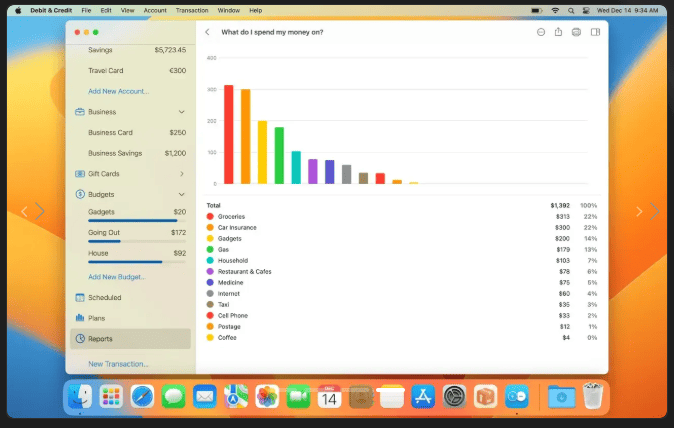Select the Travel Card account
Viewport: 674px width, 428px height.
pos(131,70)
